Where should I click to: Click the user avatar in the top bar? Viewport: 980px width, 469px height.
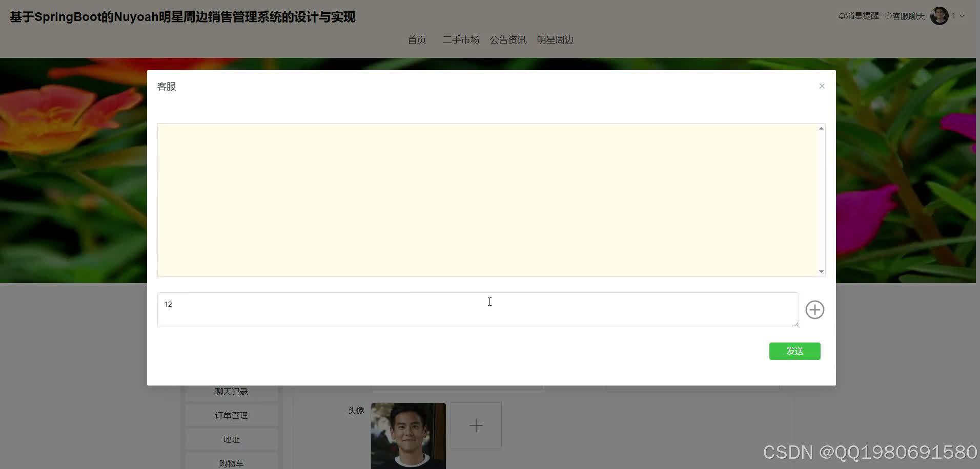click(x=939, y=15)
